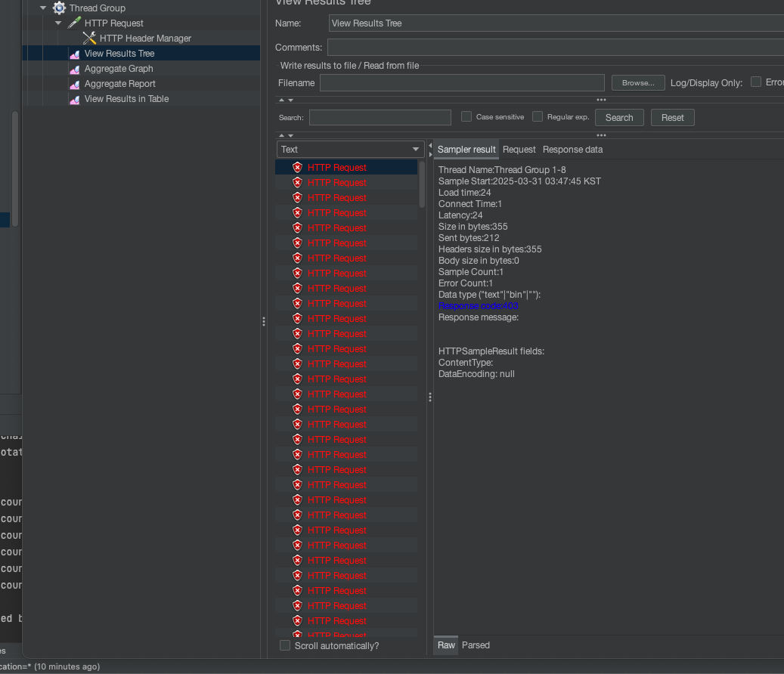Viewport: 784px width, 674px height.
Task: Collapse the file panel using the up arrow above Search
Action: 281,100
